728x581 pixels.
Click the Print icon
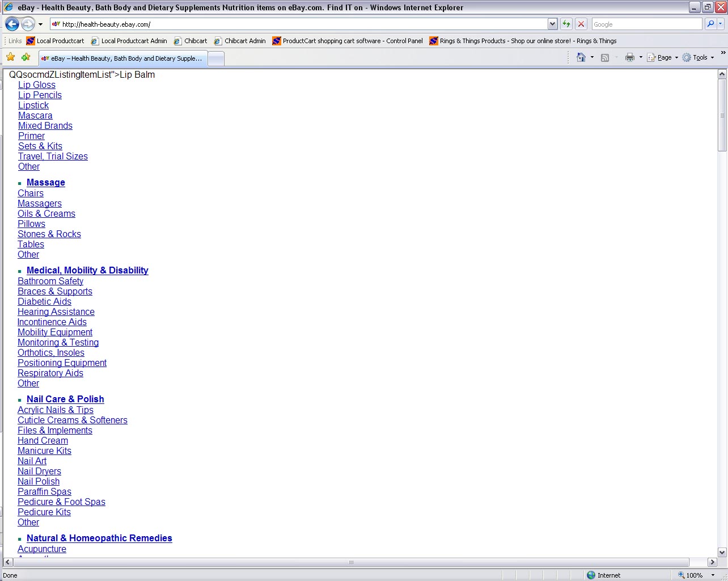point(630,57)
